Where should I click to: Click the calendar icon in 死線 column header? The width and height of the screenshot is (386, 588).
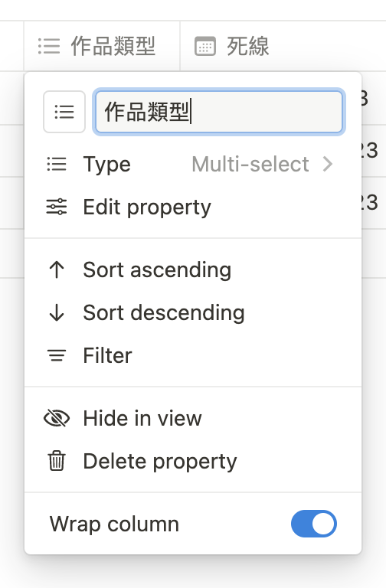205,47
